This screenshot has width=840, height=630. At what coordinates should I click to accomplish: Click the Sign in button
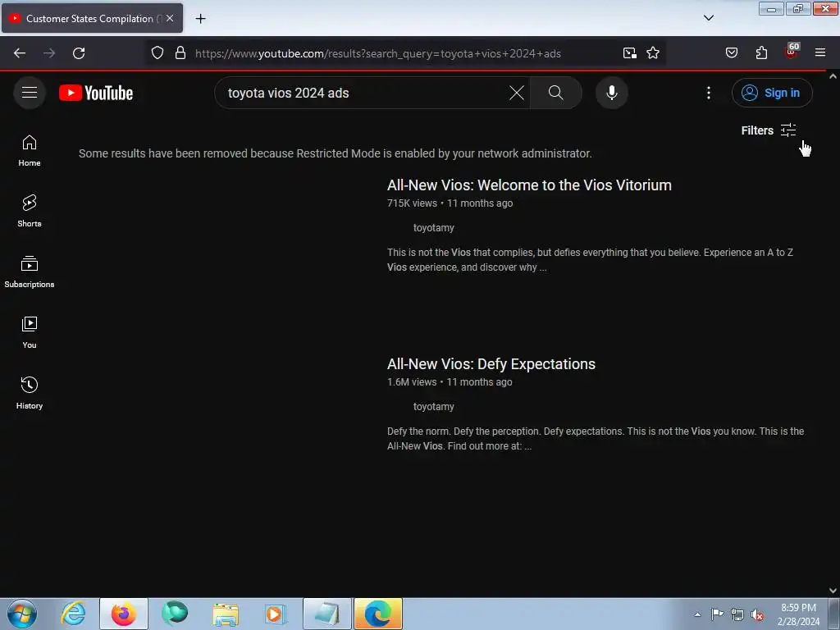coord(772,93)
